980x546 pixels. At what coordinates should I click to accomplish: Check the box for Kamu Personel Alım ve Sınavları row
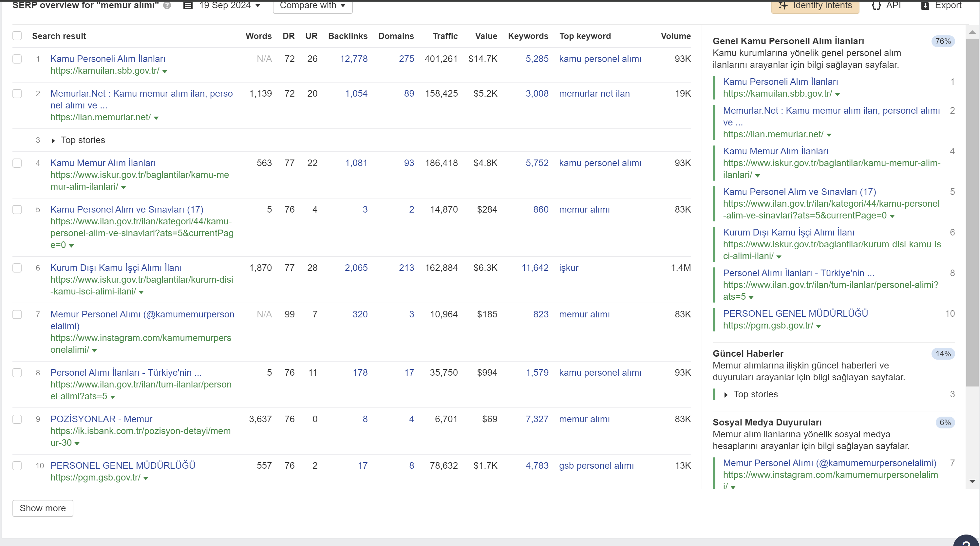tap(17, 210)
